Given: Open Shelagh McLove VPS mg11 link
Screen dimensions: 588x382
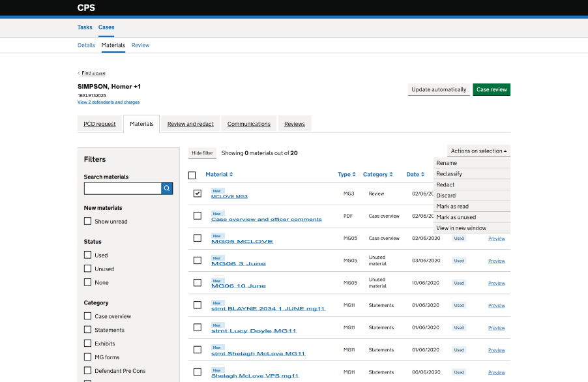Looking at the screenshot, I should (x=255, y=375).
